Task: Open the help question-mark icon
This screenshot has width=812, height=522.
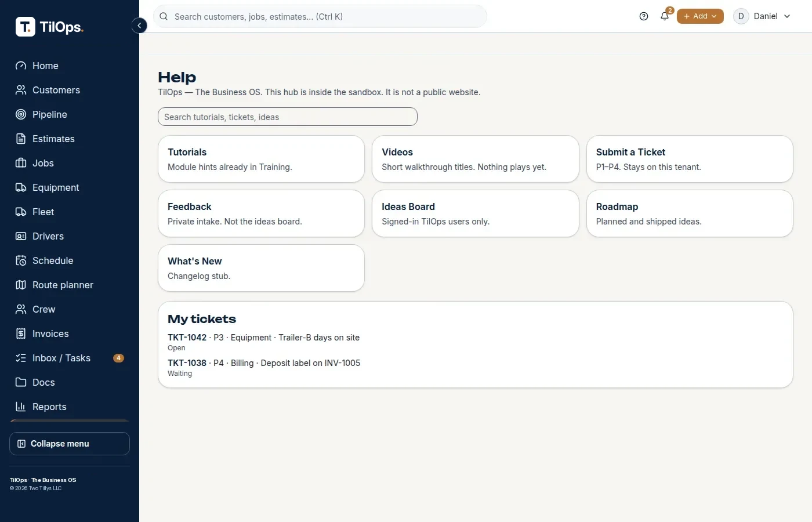Action: tap(644, 16)
